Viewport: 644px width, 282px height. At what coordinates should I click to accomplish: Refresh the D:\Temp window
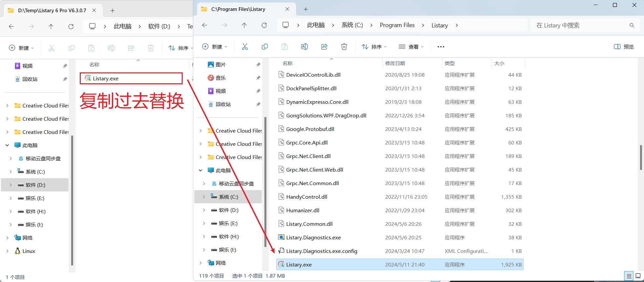click(x=71, y=26)
